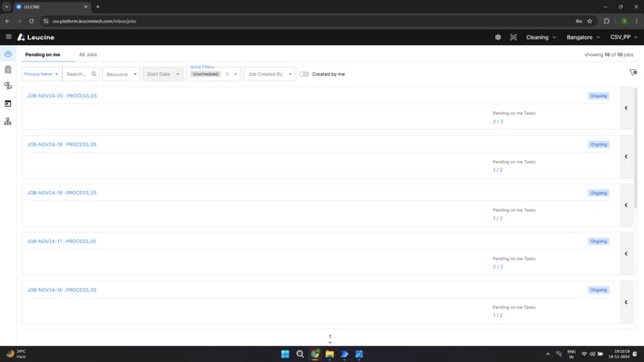
Task: Open the calendar scheduler sidebar icon
Action: (7, 104)
